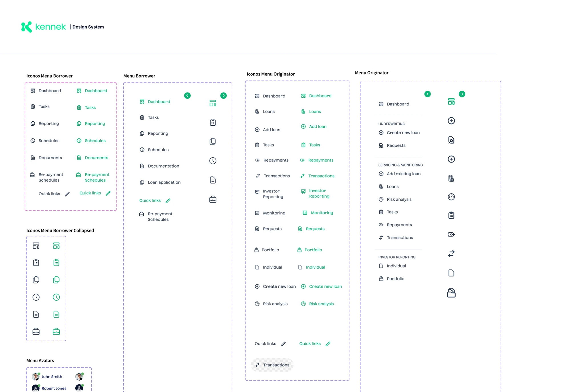Image resolution: width=571 pixels, height=392 pixels.
Task: Click Robert Jones avatar with name
Action: pos(49,388)
